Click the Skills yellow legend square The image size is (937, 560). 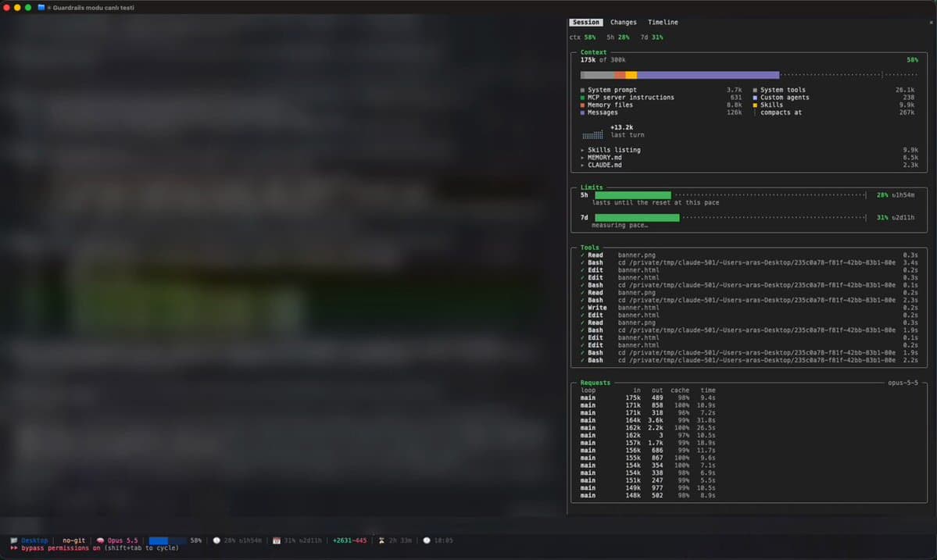coord(755,105)
